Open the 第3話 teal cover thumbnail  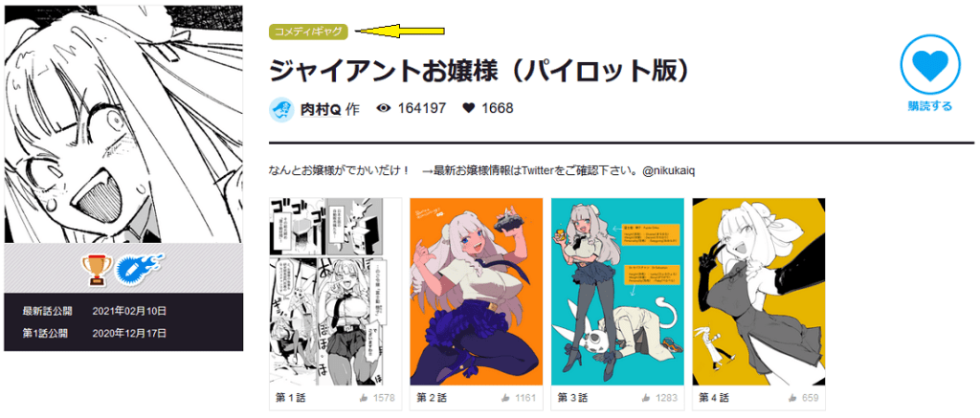point(617,292)
